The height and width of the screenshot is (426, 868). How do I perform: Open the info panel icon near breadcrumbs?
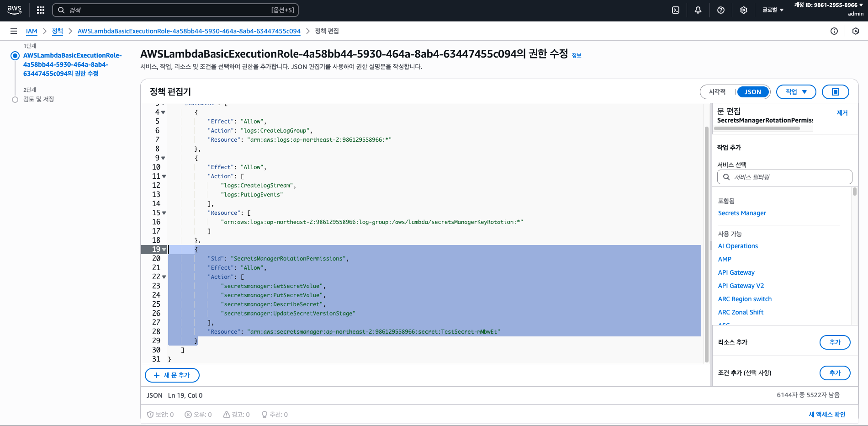pyautogui.click(x=834, y=31)
